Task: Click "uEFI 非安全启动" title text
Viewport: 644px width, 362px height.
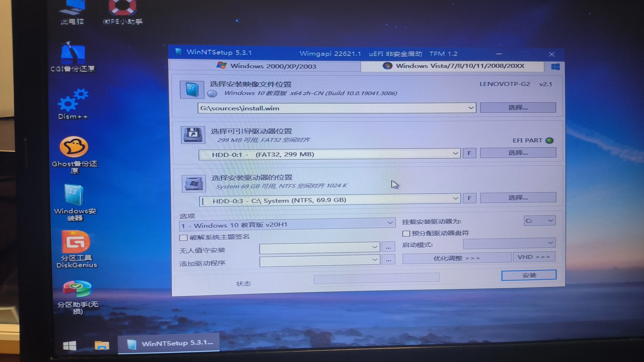Action: tap(395, 54)
